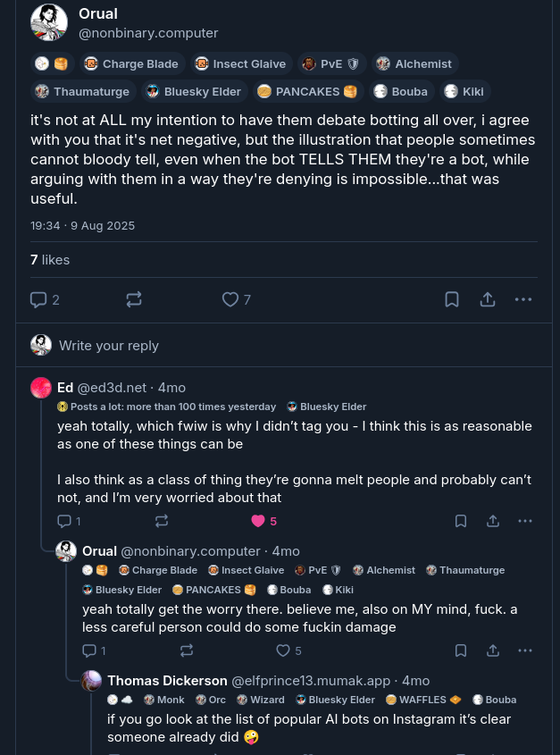
Task: Select the Bluesky Elder badge on Orual's post
Action: (194, 91)
